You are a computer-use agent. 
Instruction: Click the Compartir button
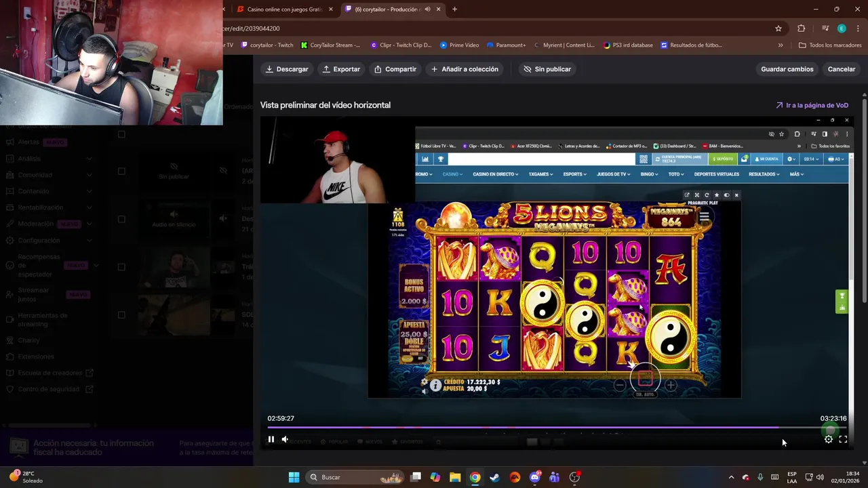pos(395,69)
